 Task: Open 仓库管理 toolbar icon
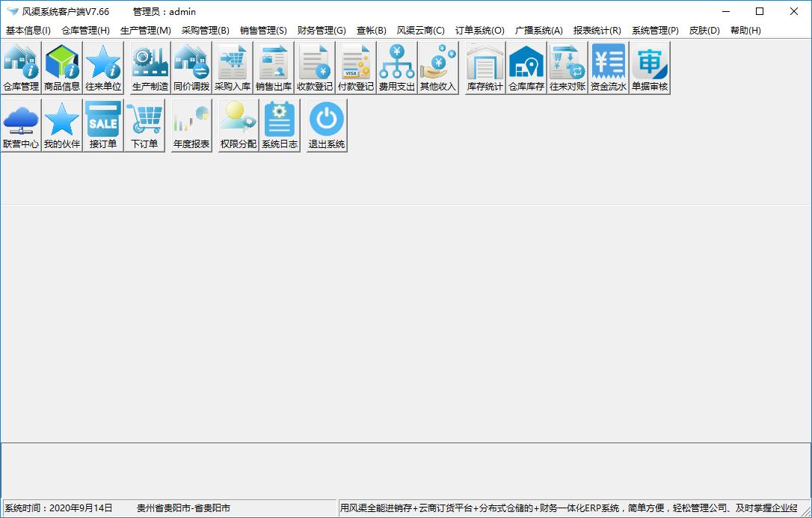click(x=21, y=68)
